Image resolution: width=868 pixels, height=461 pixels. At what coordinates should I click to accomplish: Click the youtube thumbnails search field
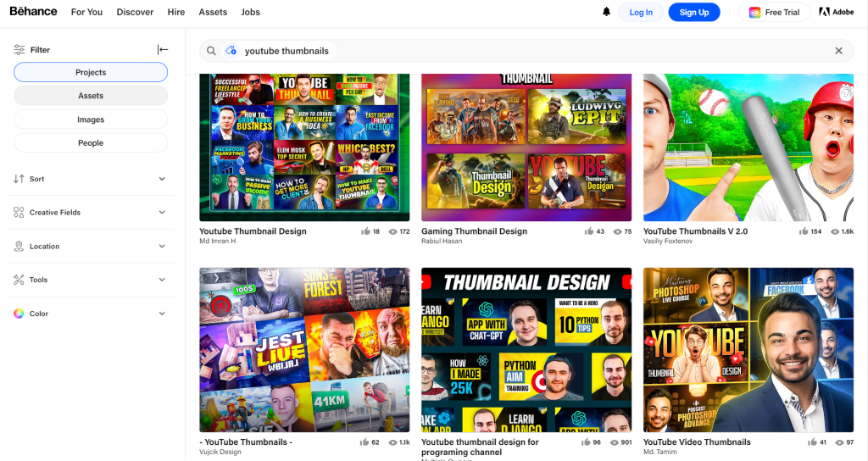click(x=526, y=51)
